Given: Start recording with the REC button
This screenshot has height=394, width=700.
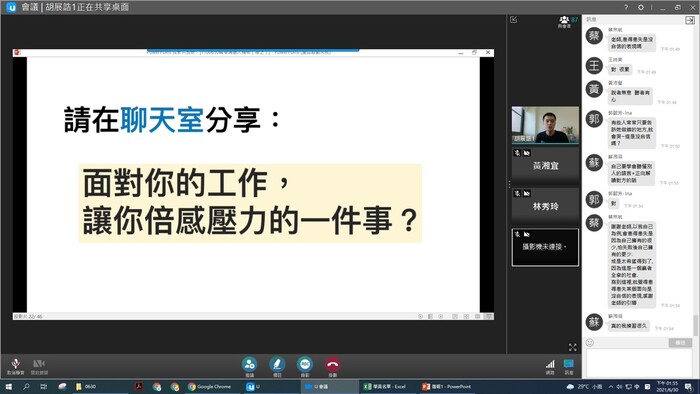Looking at the screenshot, I should click(x=305, y=365).
